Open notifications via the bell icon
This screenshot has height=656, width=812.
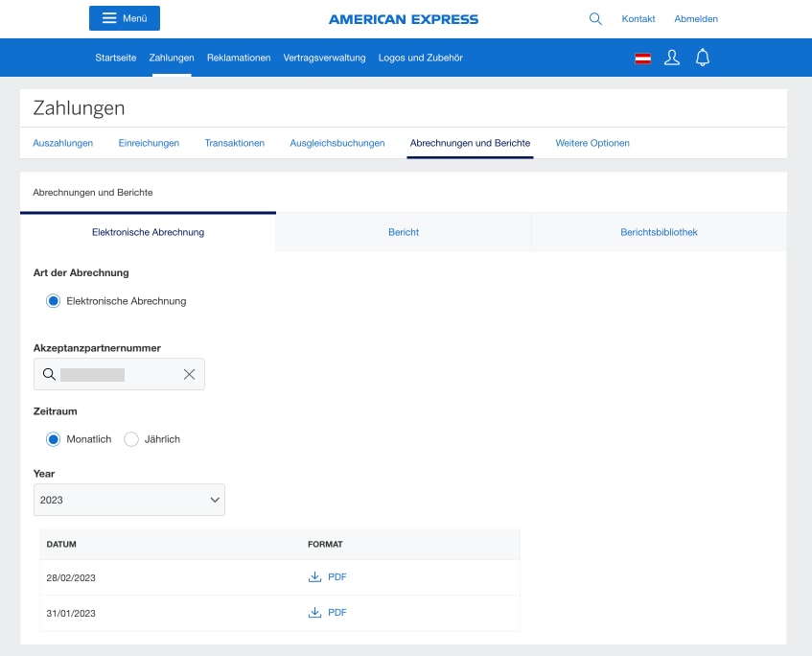(703, 57)
